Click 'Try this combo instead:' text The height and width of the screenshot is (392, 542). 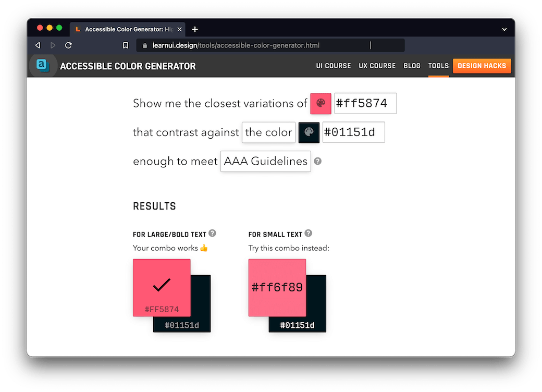point(289,248)
